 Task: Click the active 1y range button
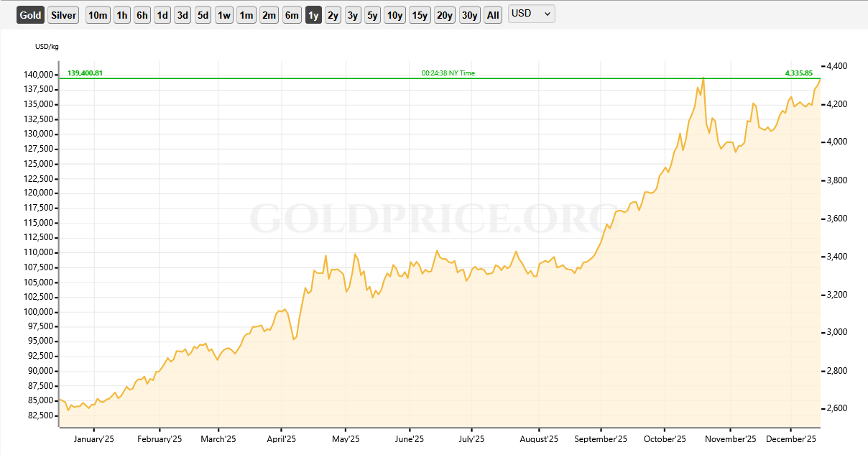pos(313,15)
